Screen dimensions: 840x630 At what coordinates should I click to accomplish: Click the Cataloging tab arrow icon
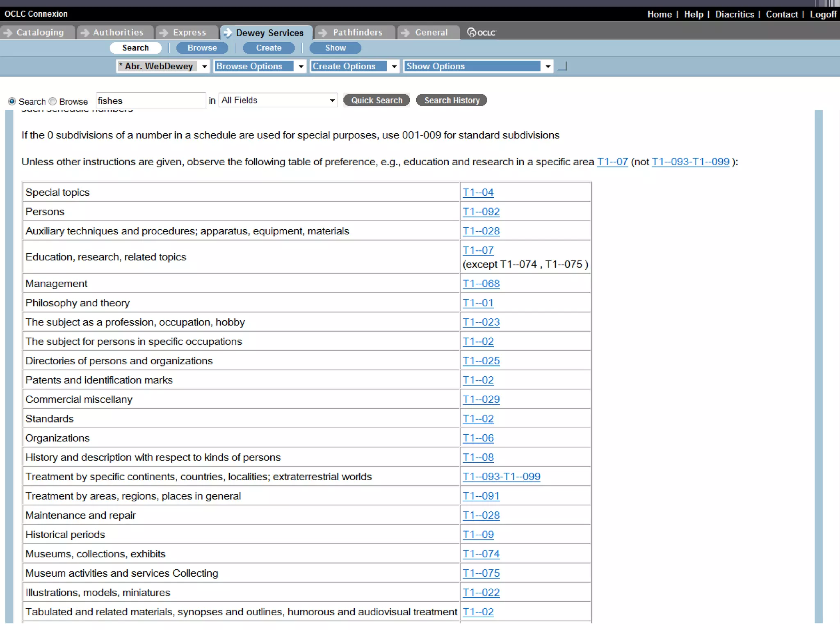(x=7, y=32)
